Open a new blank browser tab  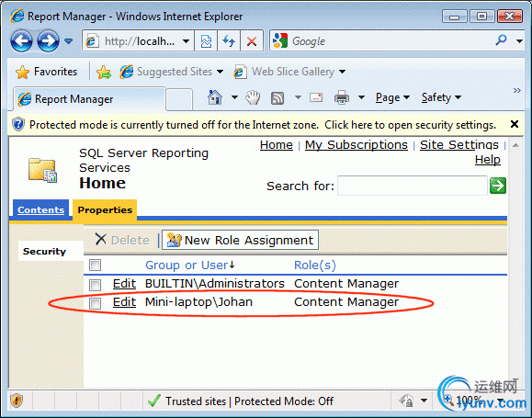point(179,99)
